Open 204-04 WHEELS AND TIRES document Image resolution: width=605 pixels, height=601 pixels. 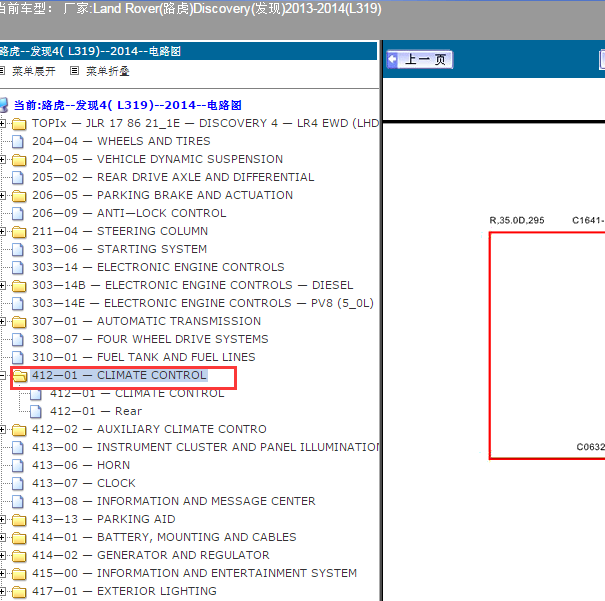click(121, 141)
